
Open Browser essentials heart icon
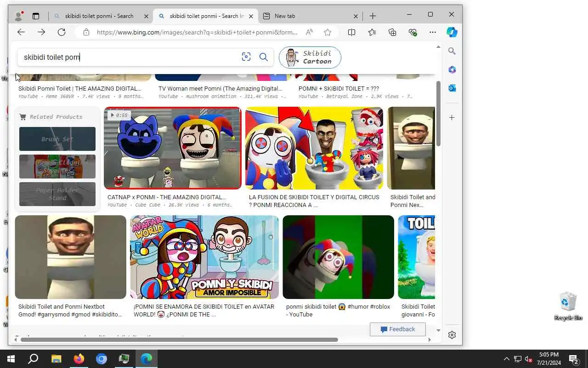(413, 32)
